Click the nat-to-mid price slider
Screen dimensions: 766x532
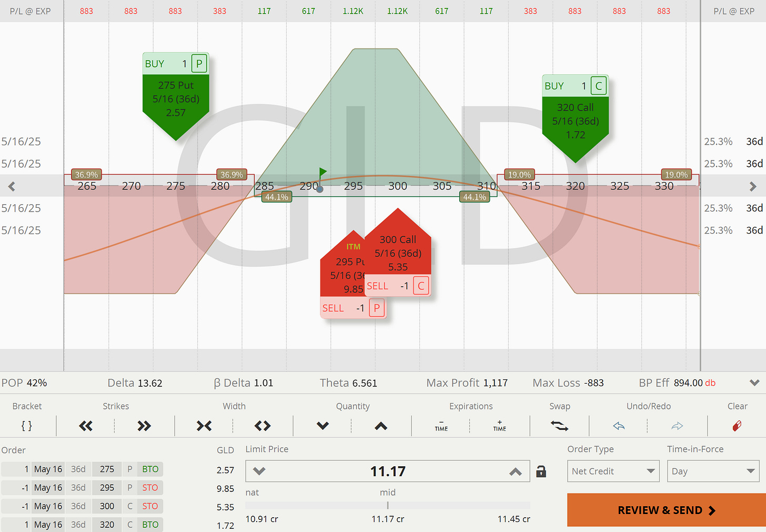[388, 505]
